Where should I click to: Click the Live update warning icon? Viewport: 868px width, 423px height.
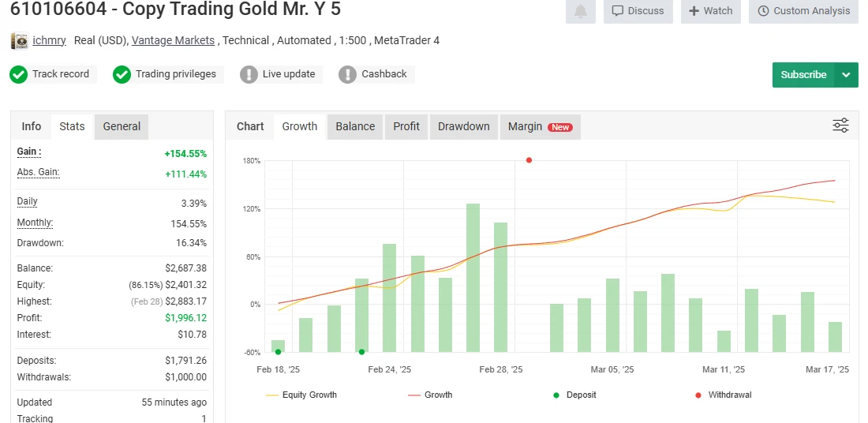pos(249,74)
